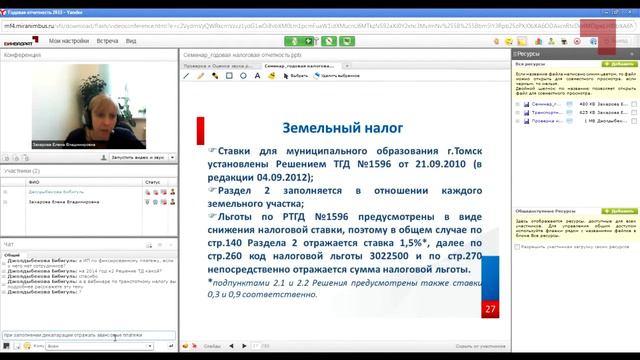Screen dimensions: 640x360
Task: Select the eraser tool in whiteboard toolbar
Action: (271, 76)
